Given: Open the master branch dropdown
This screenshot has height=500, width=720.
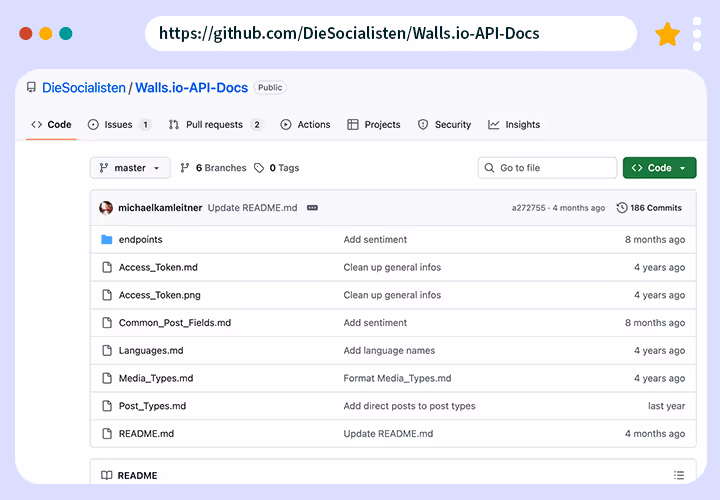Looking at the screenshot, I should [130, 168].
